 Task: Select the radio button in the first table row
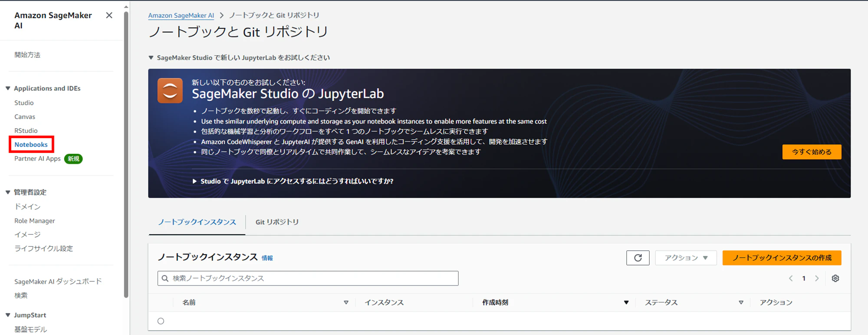161,321
